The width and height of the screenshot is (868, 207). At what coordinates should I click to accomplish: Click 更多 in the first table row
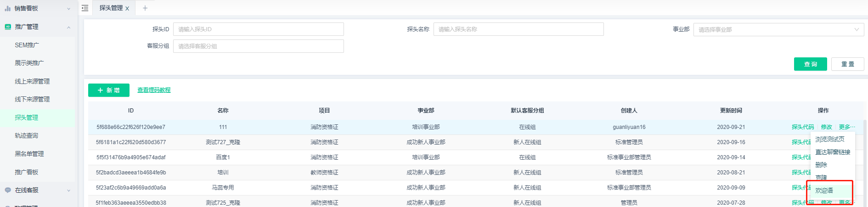click(846, 127)
